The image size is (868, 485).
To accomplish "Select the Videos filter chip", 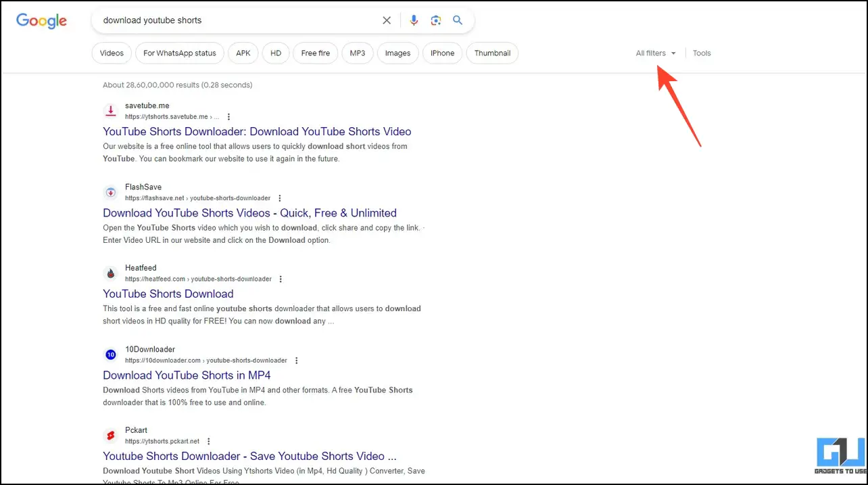I will [x=112, y=53].
